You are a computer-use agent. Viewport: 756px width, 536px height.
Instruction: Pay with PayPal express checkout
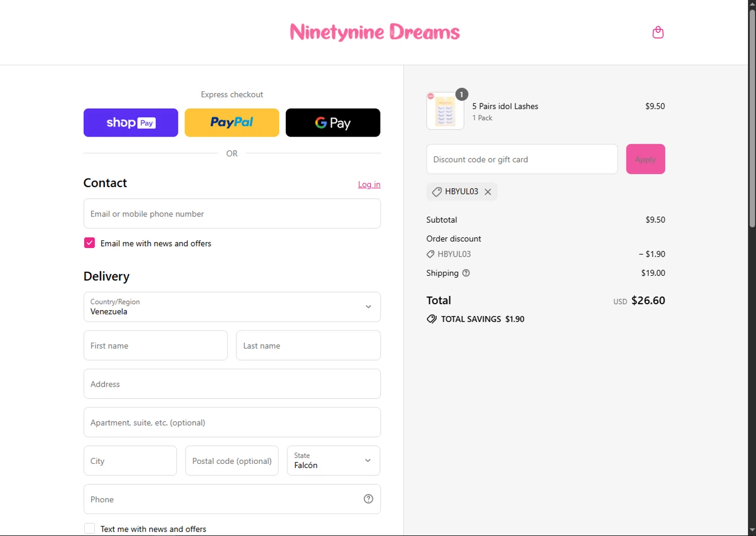point(232,123)
